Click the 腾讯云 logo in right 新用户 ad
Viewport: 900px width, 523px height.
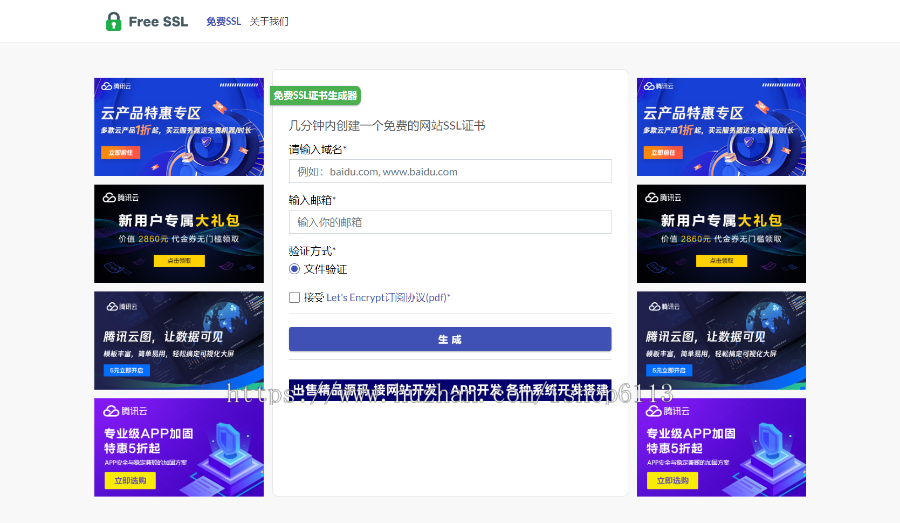pos(663,197)
